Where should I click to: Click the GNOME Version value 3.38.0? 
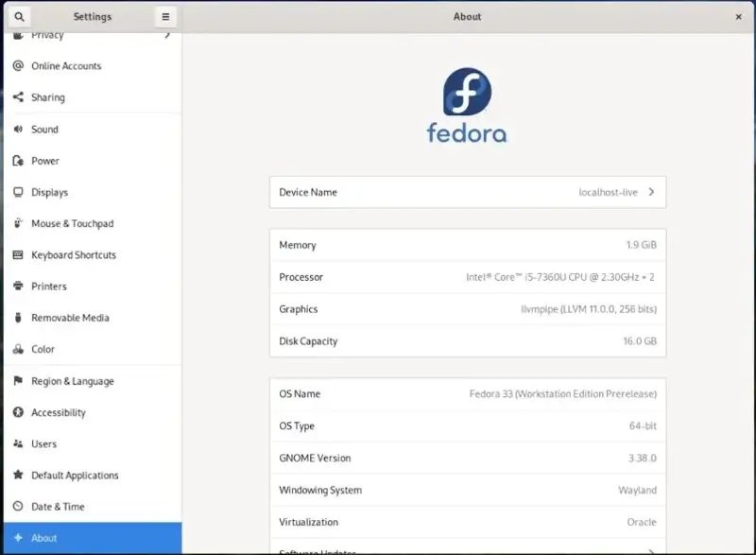(x=643, y=458)
